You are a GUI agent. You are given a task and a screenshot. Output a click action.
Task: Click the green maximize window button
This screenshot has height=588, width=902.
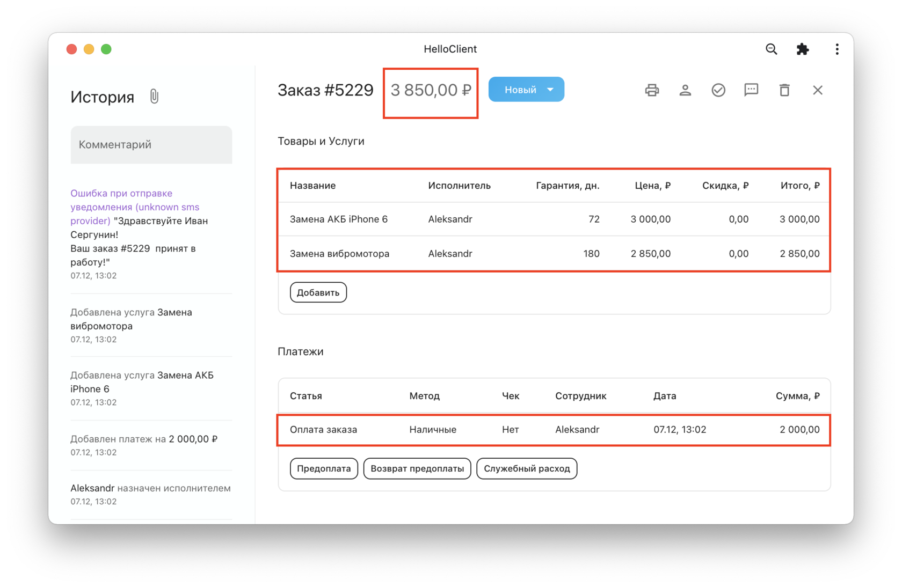click(x=106, y=49)
